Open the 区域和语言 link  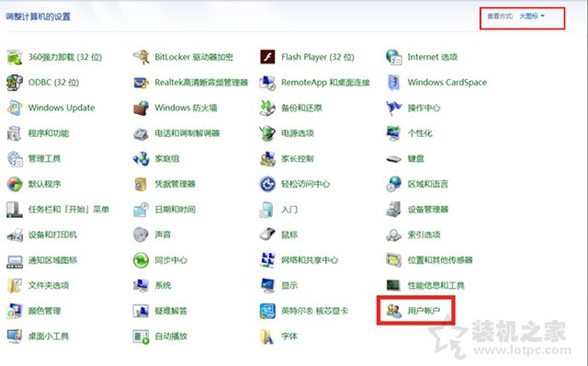[x=428, y=184]
